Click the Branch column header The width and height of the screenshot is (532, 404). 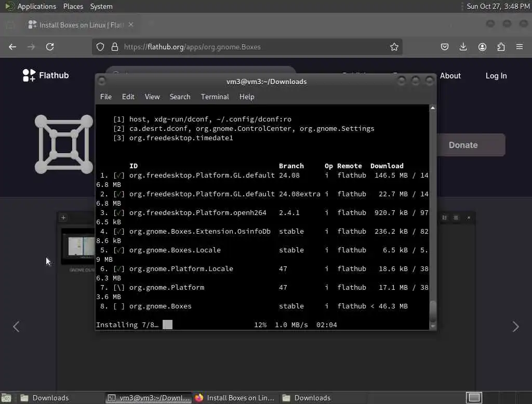pyautogui.click(x=291, y=166)
